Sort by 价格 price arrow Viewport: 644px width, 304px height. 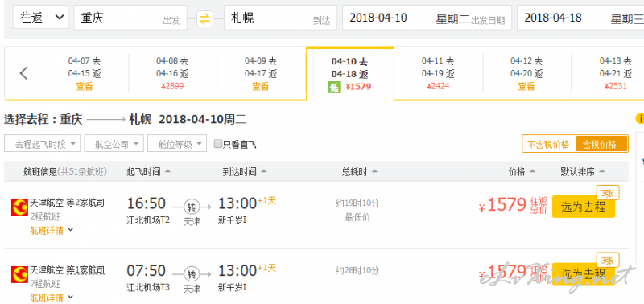pos(532,172)
